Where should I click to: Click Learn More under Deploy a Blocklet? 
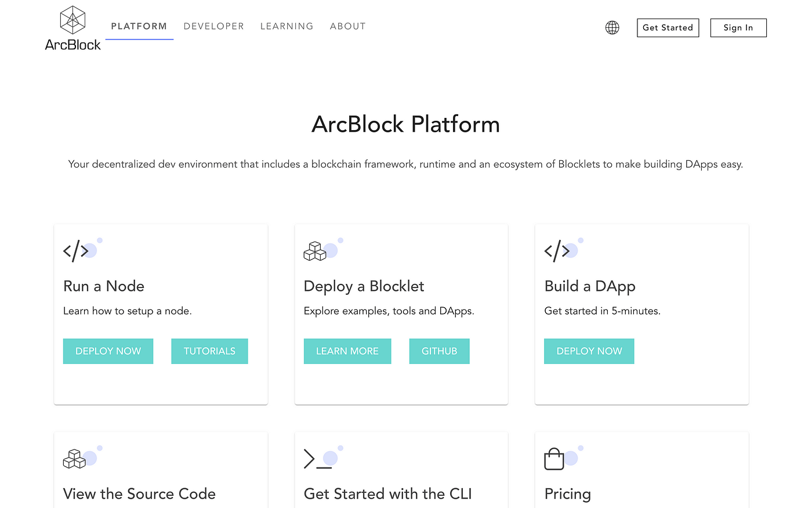(x=347, y=351)
